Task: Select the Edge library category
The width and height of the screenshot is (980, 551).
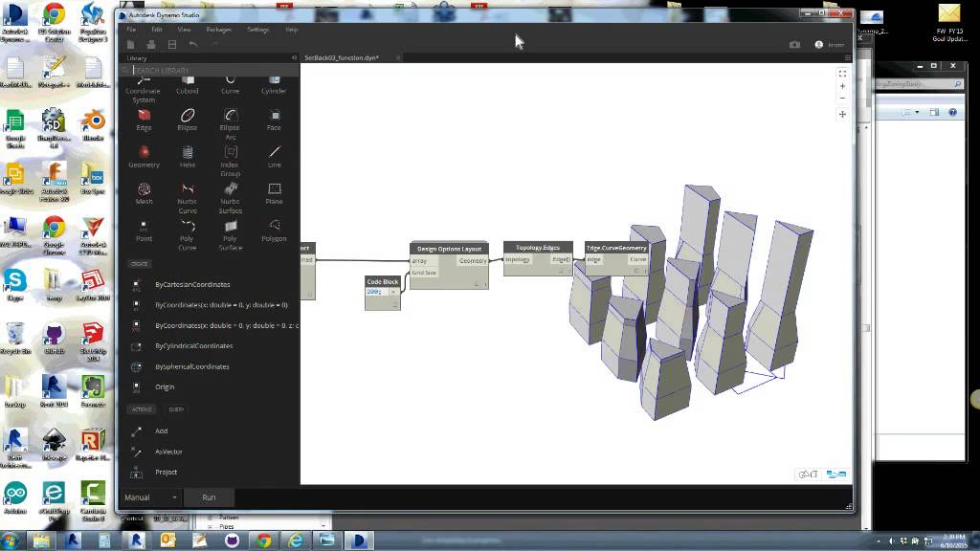Action: pyautogui.click(x=144, y=120)
